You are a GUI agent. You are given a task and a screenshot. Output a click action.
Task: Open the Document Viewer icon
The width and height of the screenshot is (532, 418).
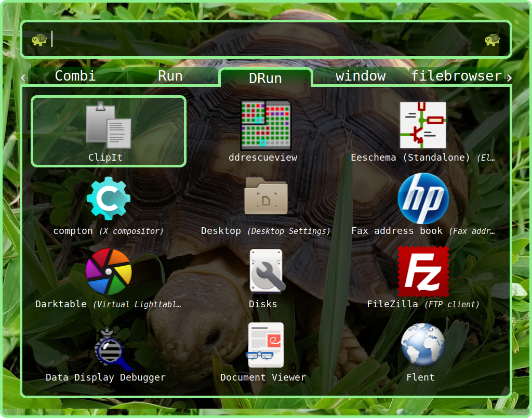[x=265, y=345]
